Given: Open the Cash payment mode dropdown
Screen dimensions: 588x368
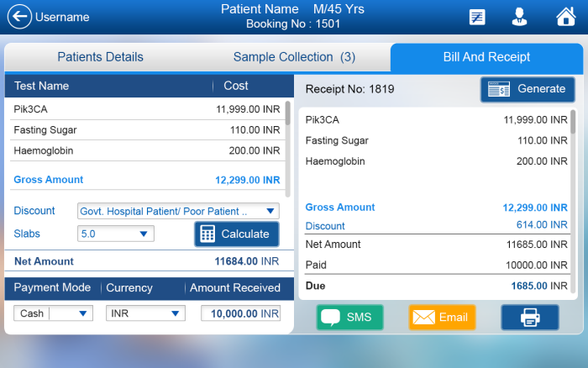Looking at the screenshot, I should pyautogui.click(x=54, y=313).
